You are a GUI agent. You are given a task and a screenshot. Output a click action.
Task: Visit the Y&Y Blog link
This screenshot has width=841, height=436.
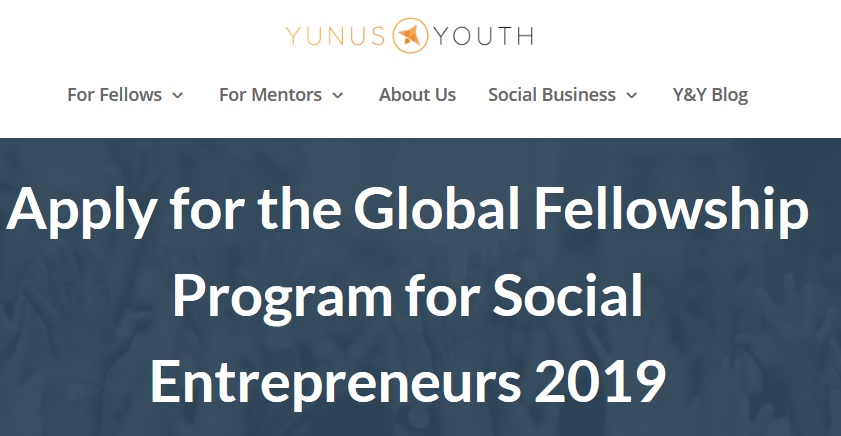click(710, 95)
